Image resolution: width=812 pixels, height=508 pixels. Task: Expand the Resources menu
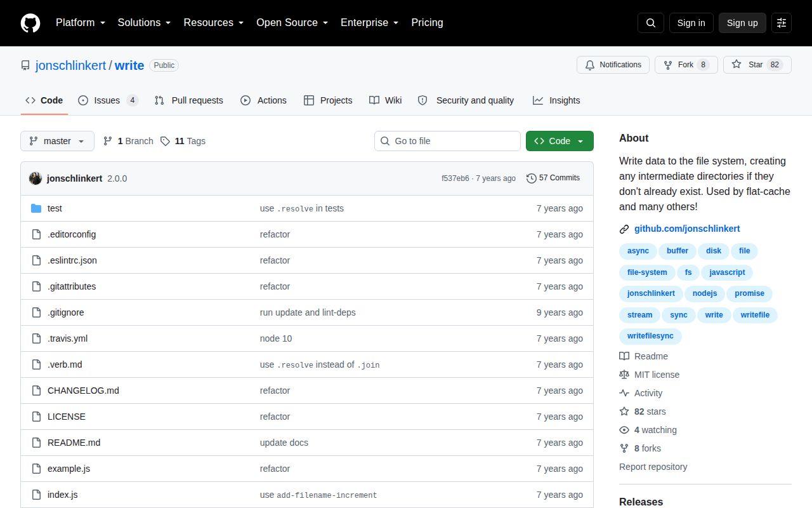point(214,23)
